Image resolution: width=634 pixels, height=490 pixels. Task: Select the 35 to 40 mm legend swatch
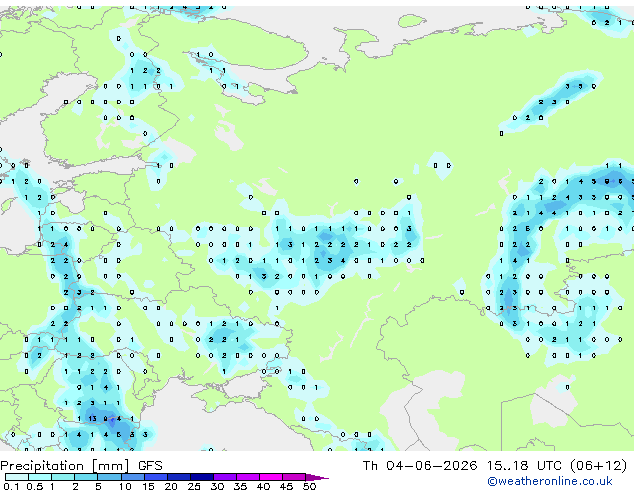[247, 477]
